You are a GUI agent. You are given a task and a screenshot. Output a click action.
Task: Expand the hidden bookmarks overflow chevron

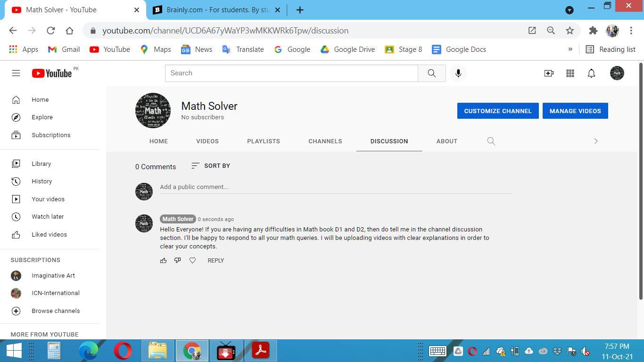[x=570, y=49]
